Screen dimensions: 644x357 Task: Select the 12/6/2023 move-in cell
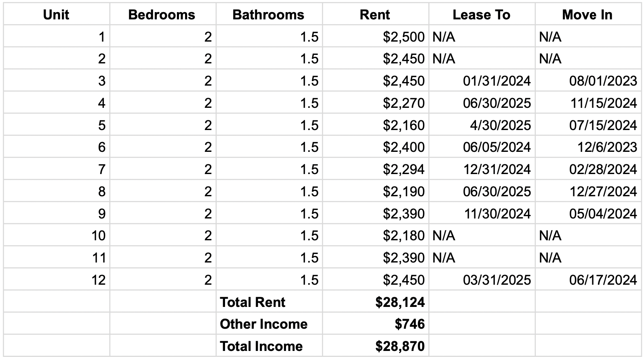607,147
